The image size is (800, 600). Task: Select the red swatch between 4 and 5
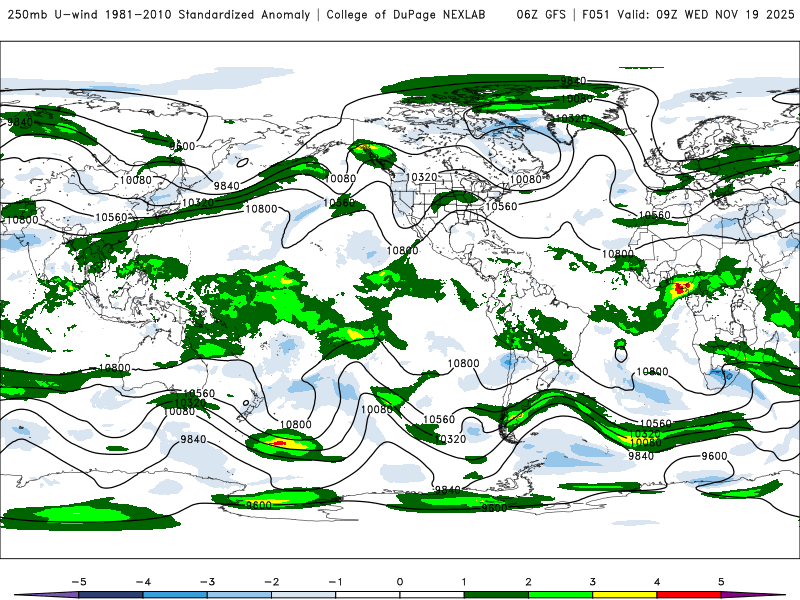click(x=689, y=595)
